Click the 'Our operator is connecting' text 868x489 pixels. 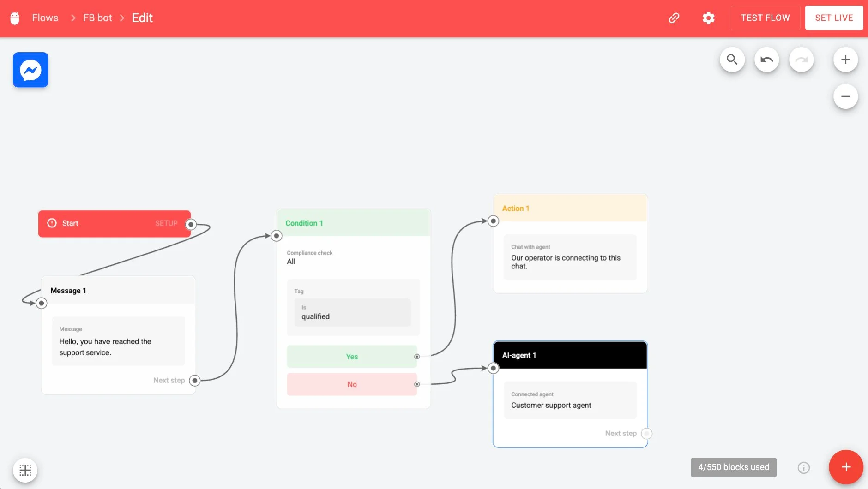pyautogui.click(x=566, y=262)
